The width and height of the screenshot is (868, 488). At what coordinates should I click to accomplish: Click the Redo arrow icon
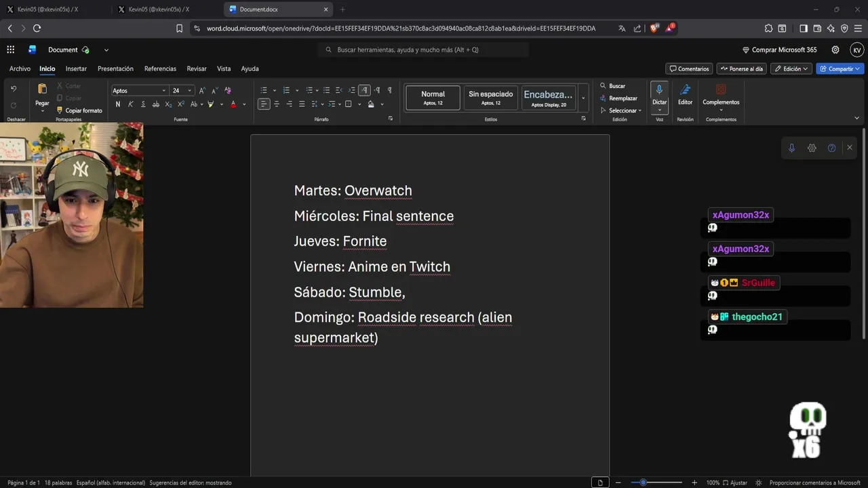pyautogui.click(x=14, y=105)
